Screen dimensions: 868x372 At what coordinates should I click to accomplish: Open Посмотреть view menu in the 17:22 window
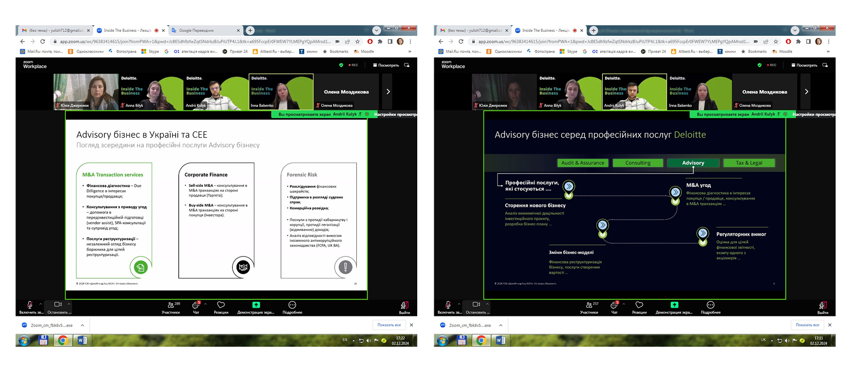pos(386,65)
